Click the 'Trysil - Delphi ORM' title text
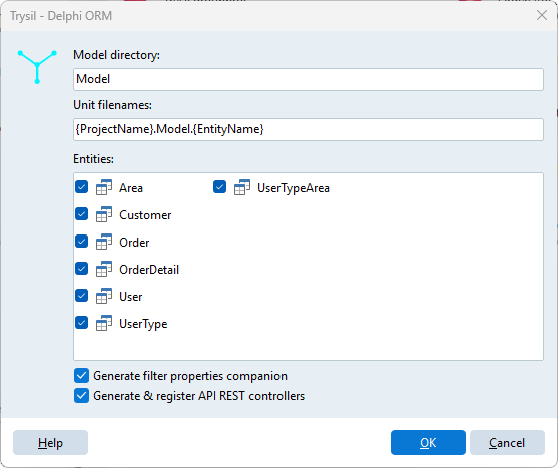This screenshot has width=558, height=468. [x=61, y=16]
